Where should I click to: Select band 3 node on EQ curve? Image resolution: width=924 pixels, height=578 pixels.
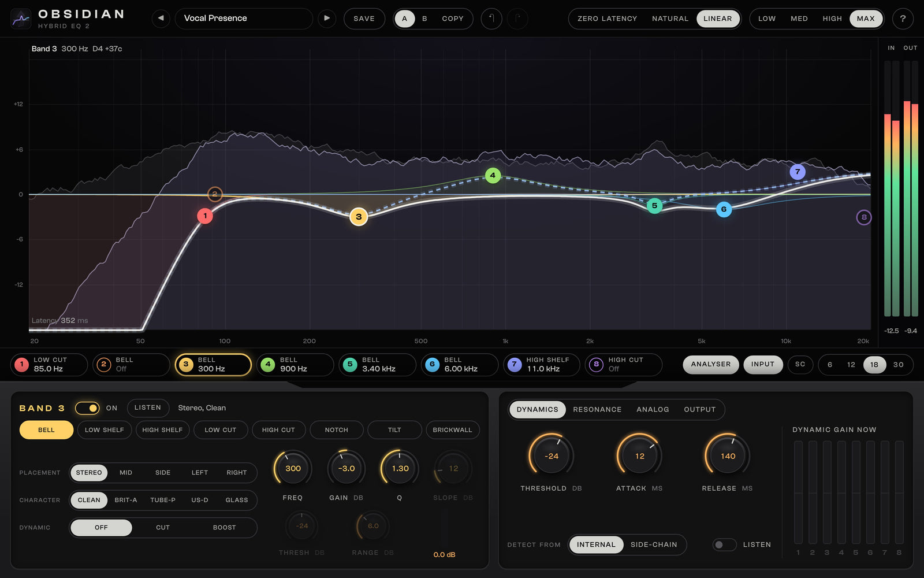click(359, 217)
